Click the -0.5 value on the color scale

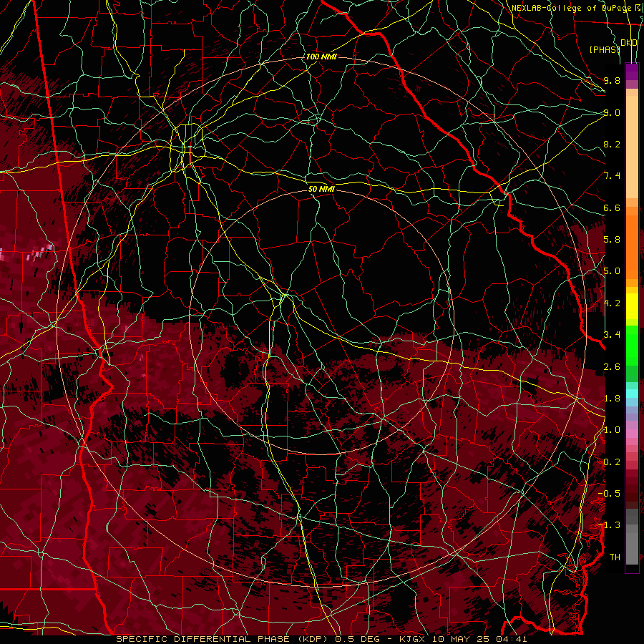pyautogui.click(x=609, y=493)
